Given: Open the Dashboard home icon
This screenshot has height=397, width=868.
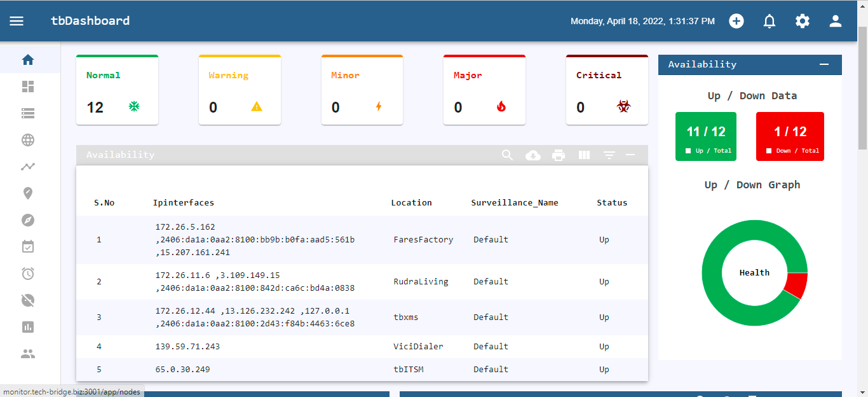Looking at the screenshot, I should pyautogui.click(x=28, y=59).
